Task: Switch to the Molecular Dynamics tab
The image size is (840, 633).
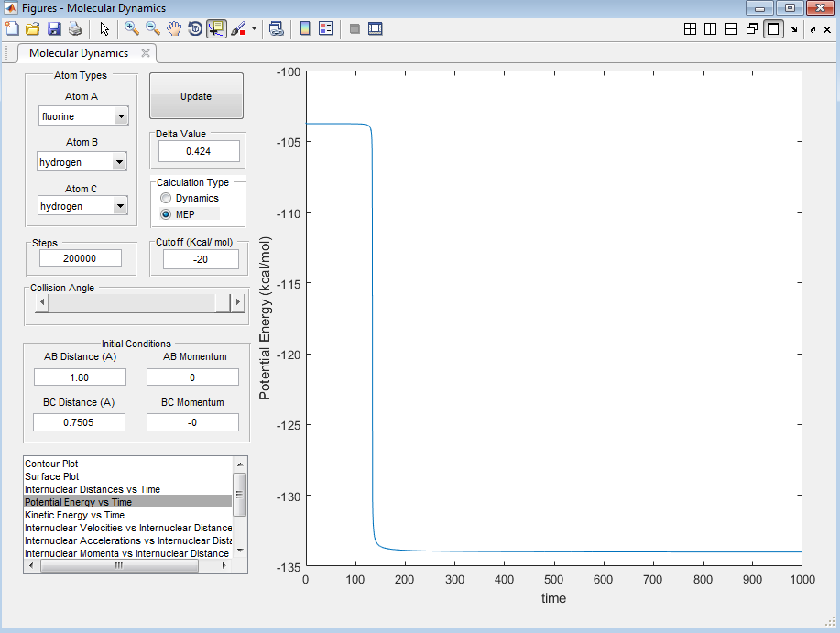Action: 79,53
